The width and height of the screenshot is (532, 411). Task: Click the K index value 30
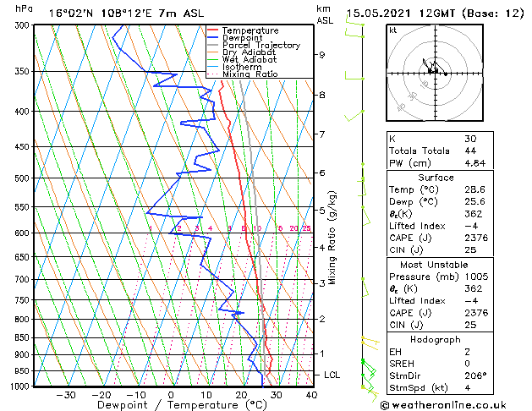pos(470,139)
